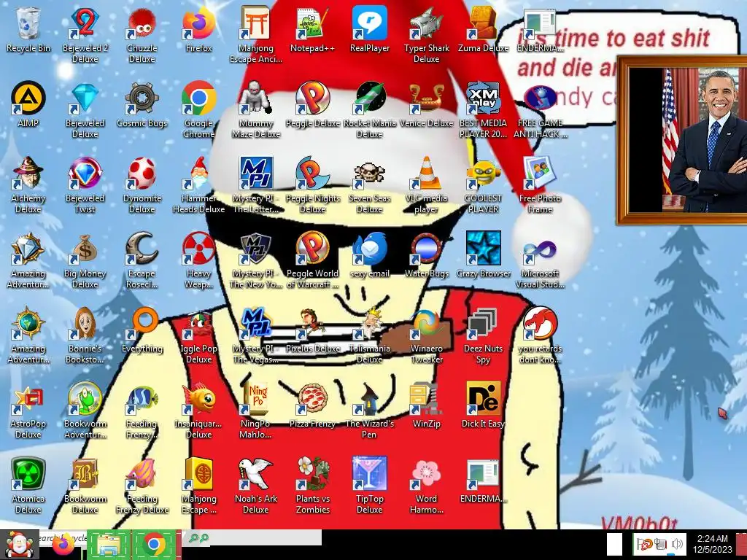This screenshot has height=560, width=747.
Task: Select The Wizard's Pen shortcut
Action: (370, 411)
